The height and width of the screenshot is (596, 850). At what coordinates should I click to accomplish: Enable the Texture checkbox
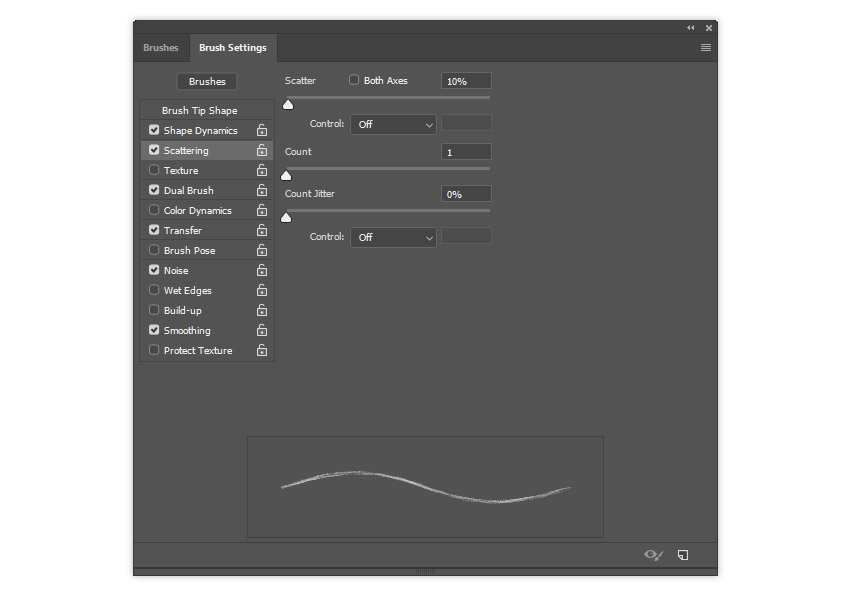pyautogui.click(x=154, y=170)
